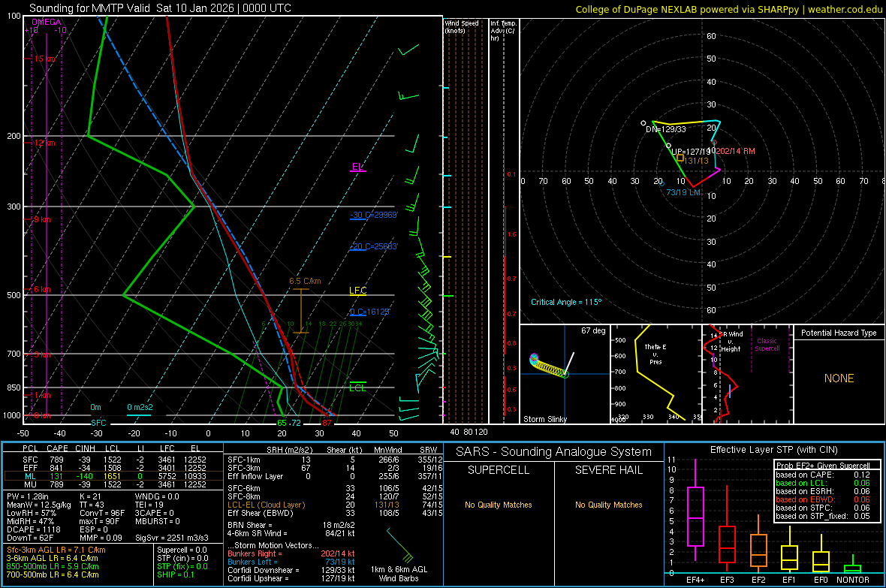Viewport: 886px width, 588px height.
Task: Click the 'Theta-E v. Pres' panel label
Action: pyautogui.click(x=655, y=354)
